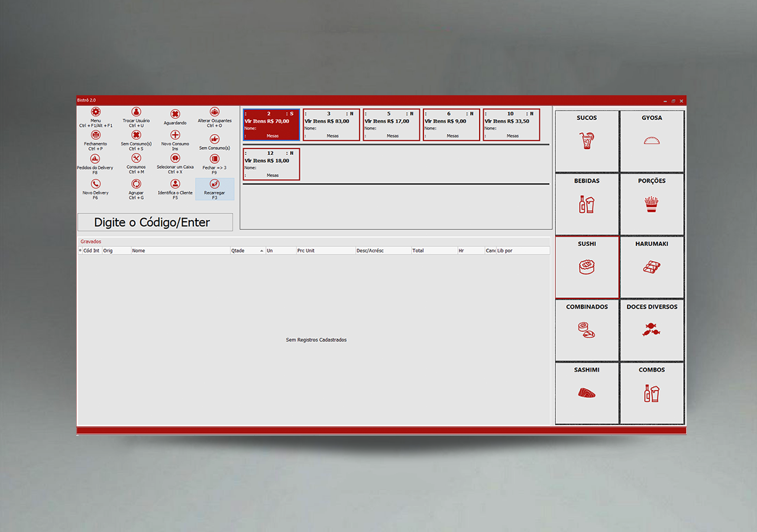The image size is (757, 532).
Task: Click the Agrupar icon
Action: [x=136, y=184]
